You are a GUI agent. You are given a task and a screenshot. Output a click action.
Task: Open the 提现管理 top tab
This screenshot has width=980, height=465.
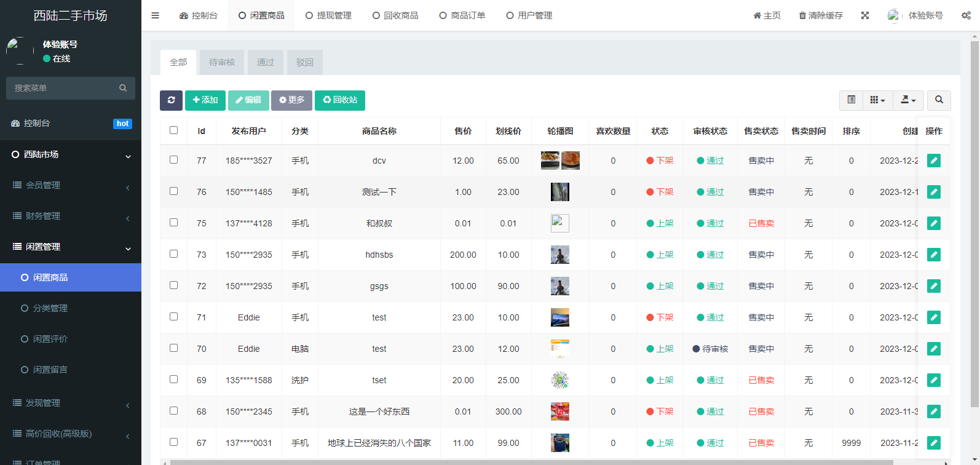pos(329,15)
